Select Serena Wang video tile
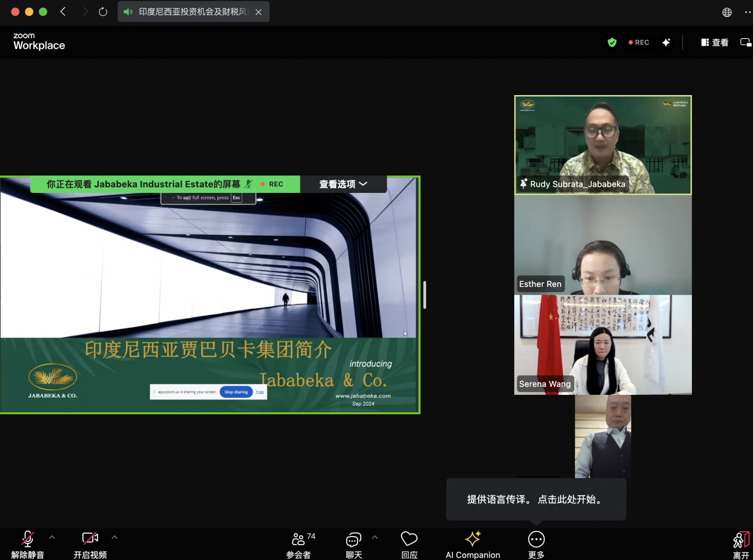The image size is (753, 560). (603, 345)
